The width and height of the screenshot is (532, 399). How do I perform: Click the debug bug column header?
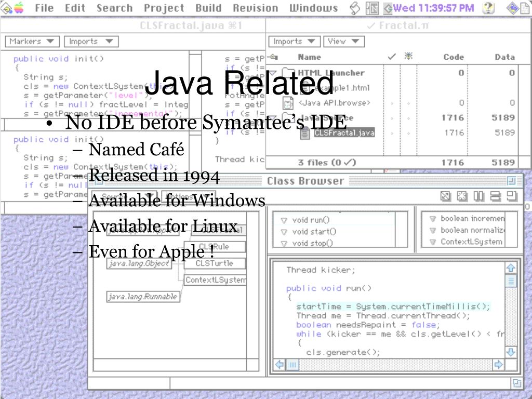[x=408, y=56]
